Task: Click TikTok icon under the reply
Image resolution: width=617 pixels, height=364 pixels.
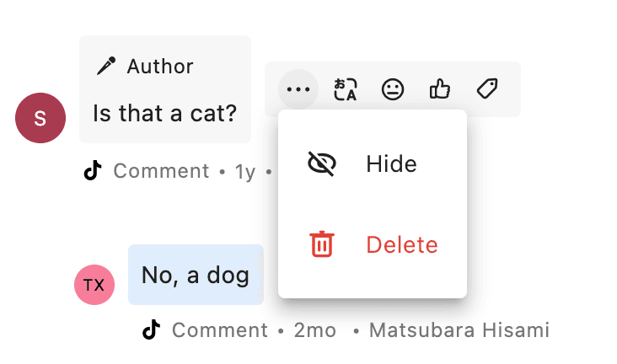Action: point(152,330)
